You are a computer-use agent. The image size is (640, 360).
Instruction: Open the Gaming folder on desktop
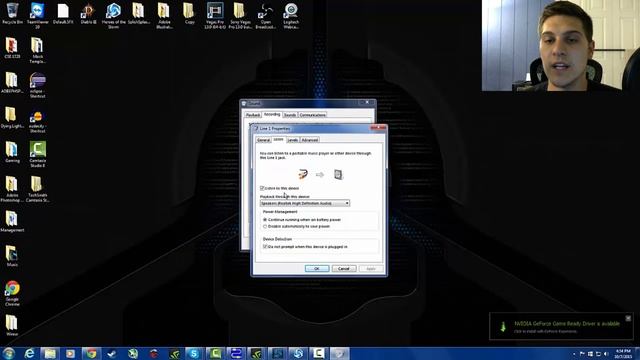point(12,152)
